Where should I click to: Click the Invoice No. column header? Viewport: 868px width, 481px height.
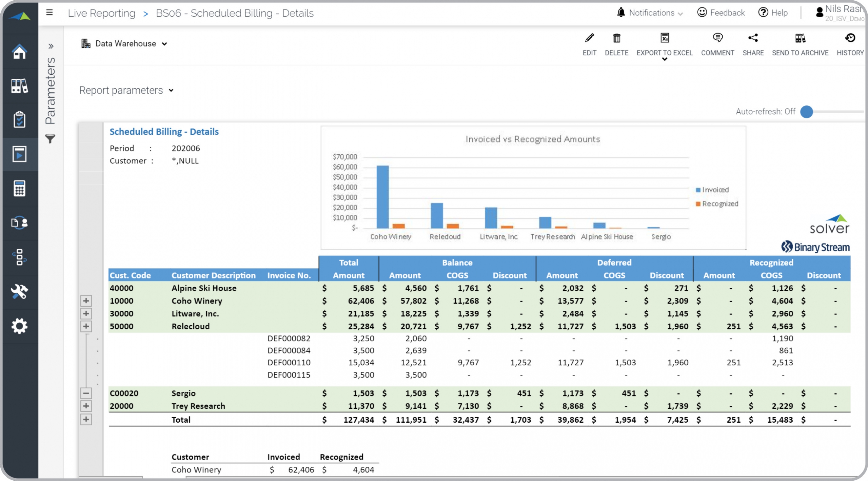[289, 275]
